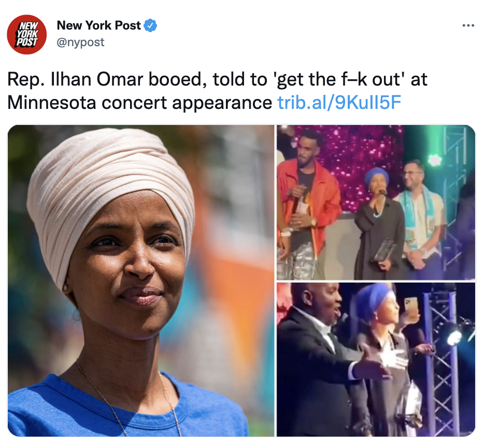This screenshot has height=448, width=485.
Task: Click the raised smartphone in the bottom photo
Action: [x=411, y=308]
